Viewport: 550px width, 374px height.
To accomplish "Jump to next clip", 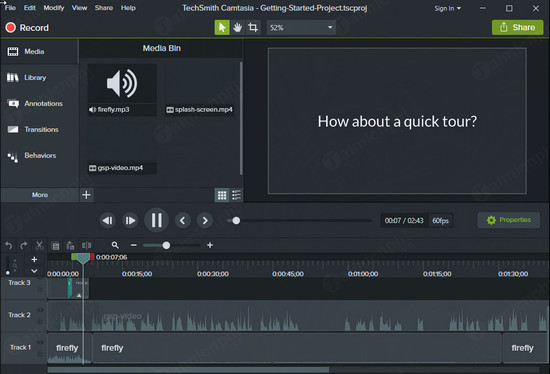I will 205,220.
